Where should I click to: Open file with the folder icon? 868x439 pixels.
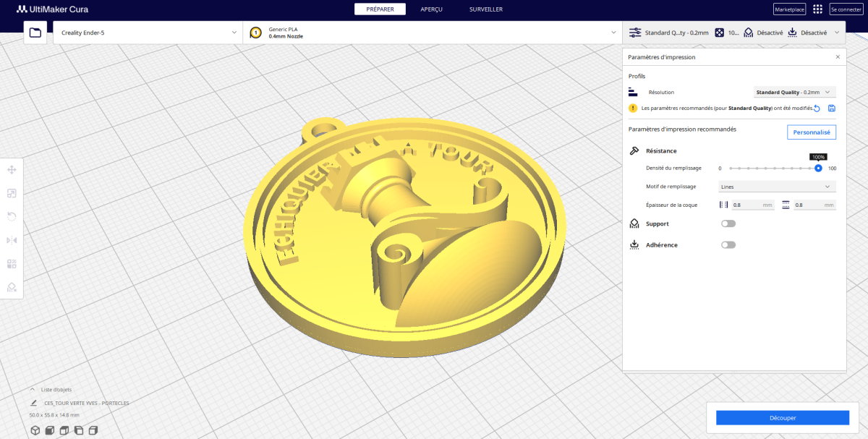pos(35,33)
